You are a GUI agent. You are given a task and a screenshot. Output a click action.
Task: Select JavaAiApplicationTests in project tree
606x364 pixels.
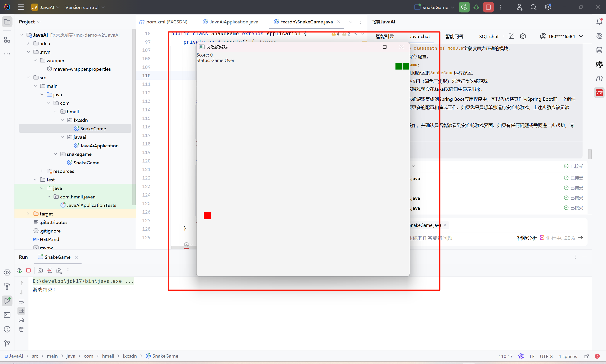[91, 205]
